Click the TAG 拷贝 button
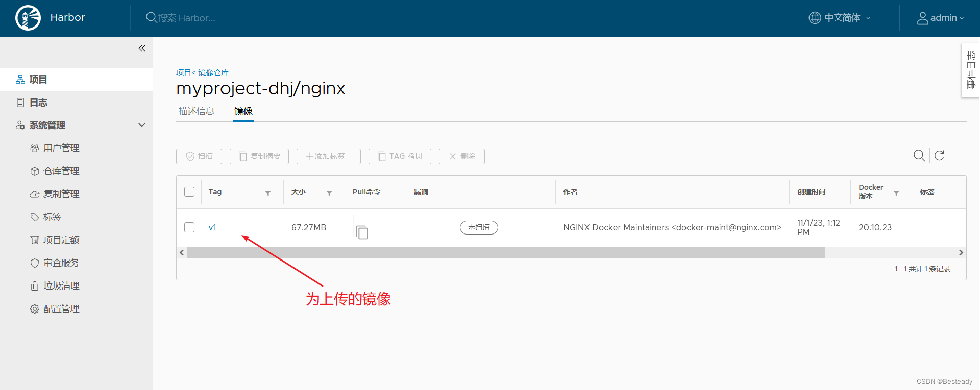The image size is (980, 390). pyautogui.click(x=400, y=157)
